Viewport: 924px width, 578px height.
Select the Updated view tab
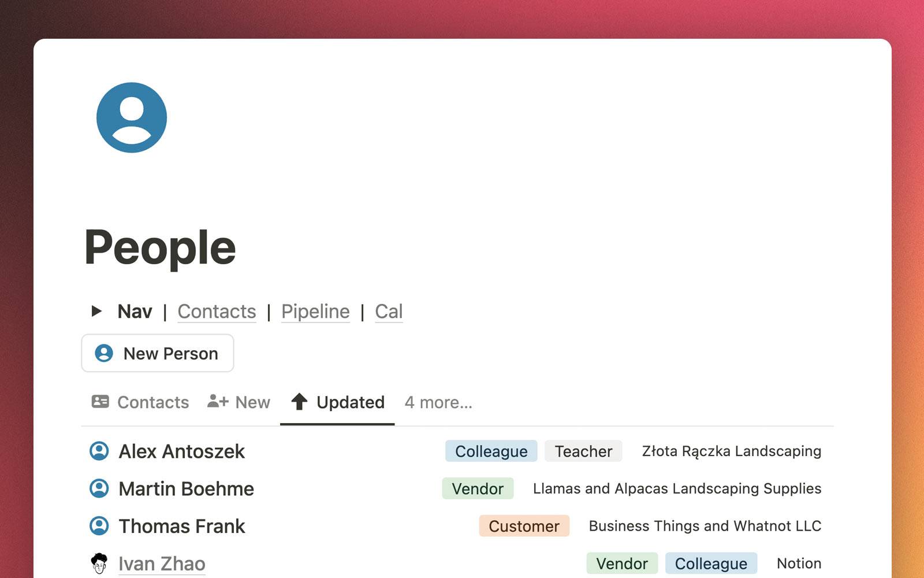coord(337,402)
